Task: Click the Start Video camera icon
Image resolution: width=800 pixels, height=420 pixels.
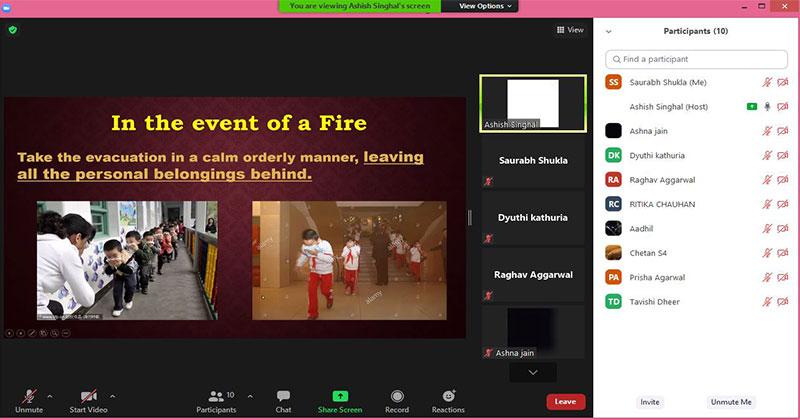Action: point(89,396)
